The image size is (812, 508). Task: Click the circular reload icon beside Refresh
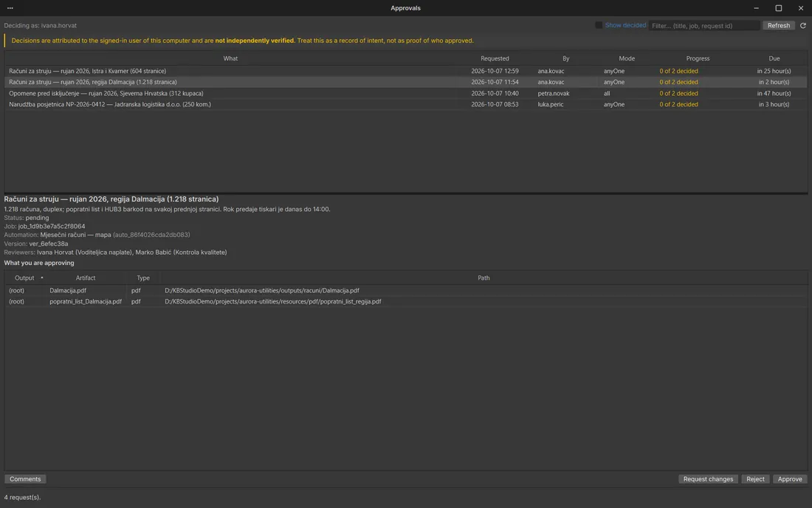(x=802, y=25)
